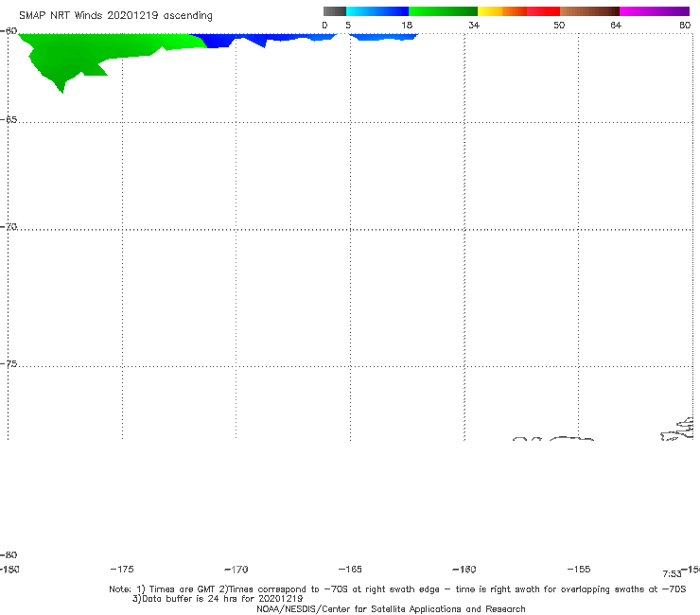The height and width of the screenshot is (615, 700).
Task: Click the brown segment of the color bar
Action: pyautogui.click(x=589, y=11)
